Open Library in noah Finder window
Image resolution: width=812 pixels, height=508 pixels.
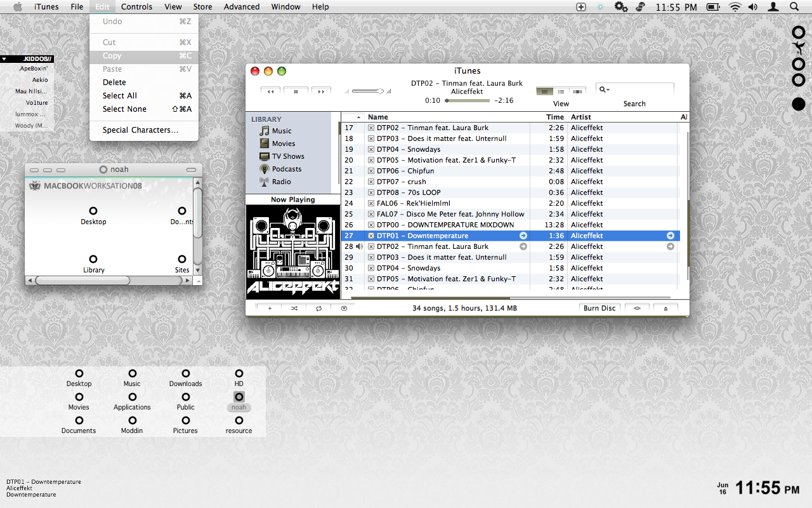click(x=93, y=264)
